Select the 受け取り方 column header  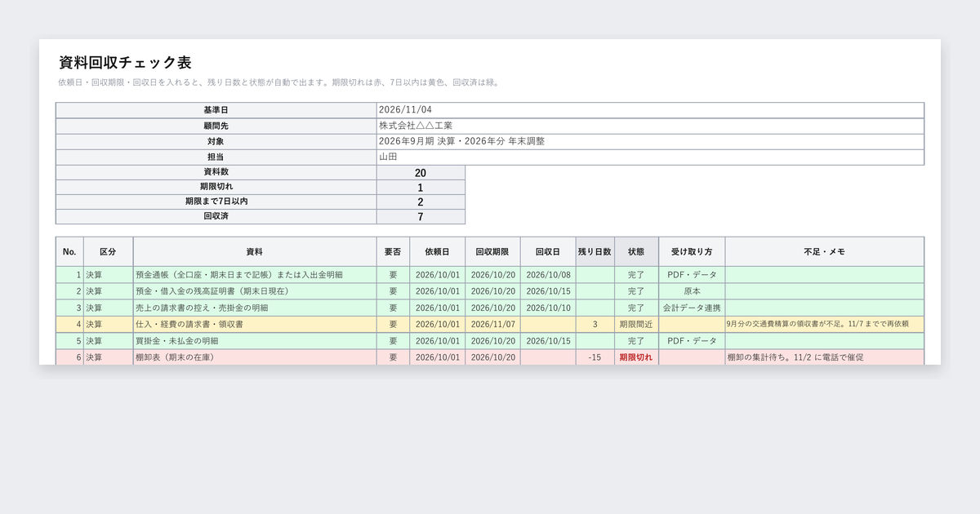(x=692, y=252)
